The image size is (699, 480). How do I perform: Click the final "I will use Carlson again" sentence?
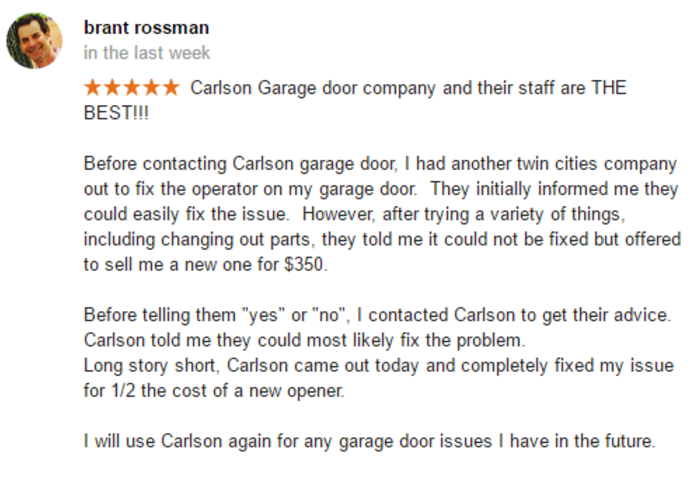[369, 441]
